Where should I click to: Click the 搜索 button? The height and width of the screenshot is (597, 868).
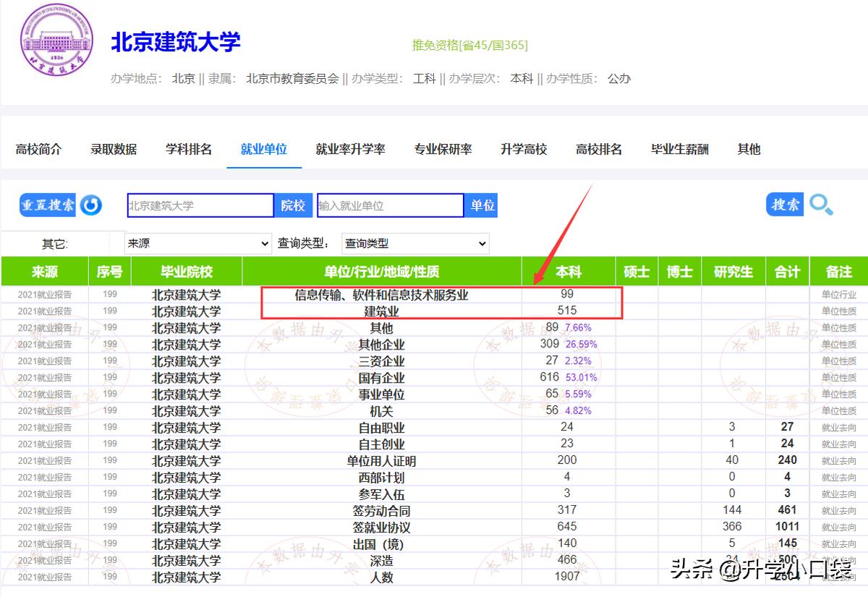786,205
